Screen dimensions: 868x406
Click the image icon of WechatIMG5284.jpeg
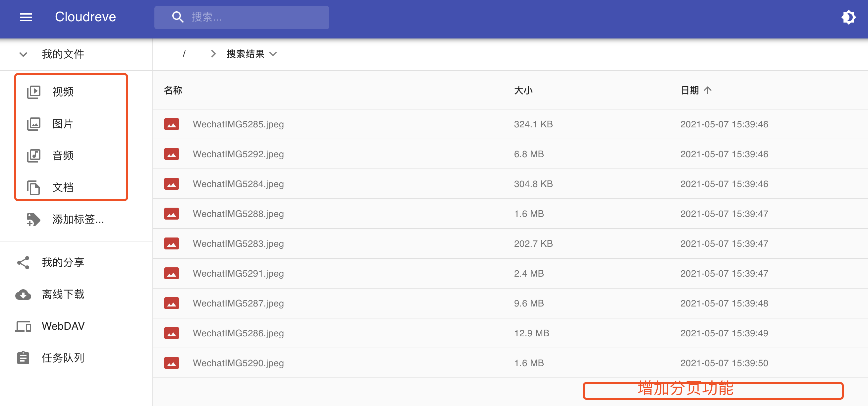point(172,184)
